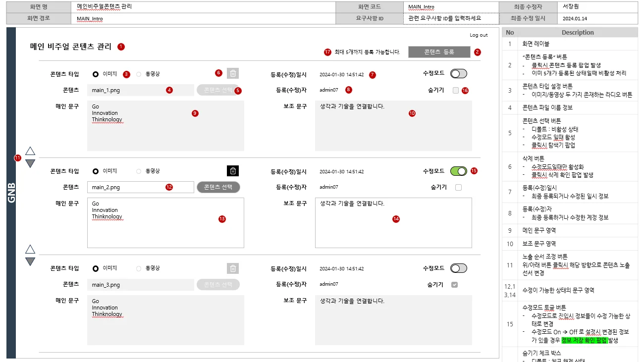Click the active 콘텐츠 선택 button next to main_2.png
The height and width of the screenshot is (362, 644).
pyautogui.click(x=218, y=187)
